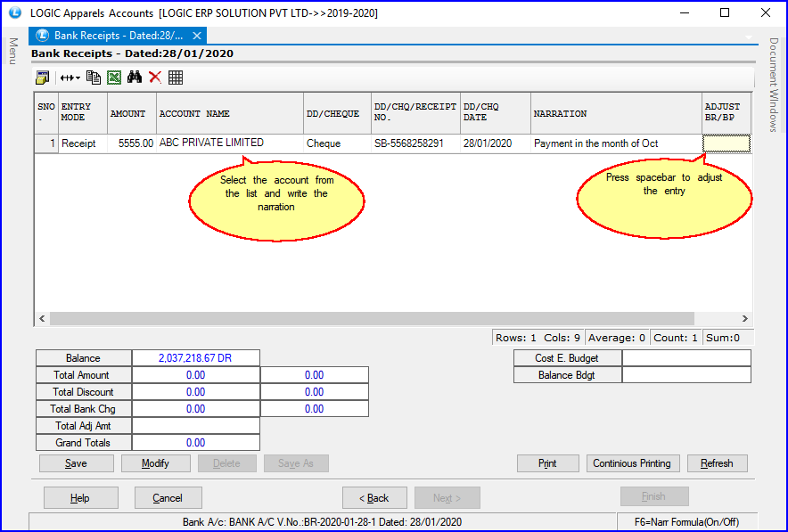Click the Average: 0 status cell
Screen dimensions: 788x532
click(x=617, y=338)
